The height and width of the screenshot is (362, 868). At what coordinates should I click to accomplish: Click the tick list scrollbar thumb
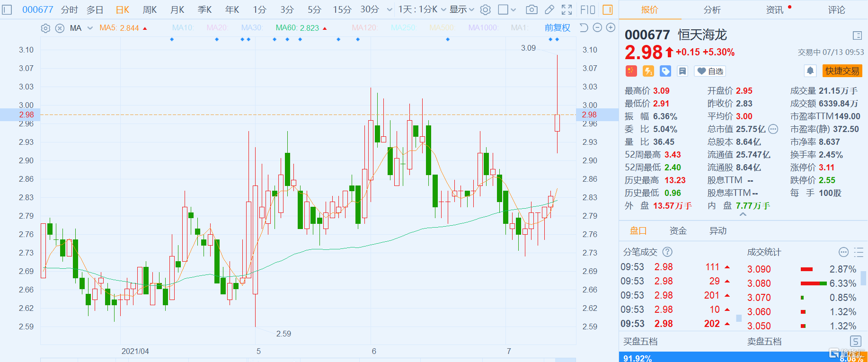click(x=739, y=318)
